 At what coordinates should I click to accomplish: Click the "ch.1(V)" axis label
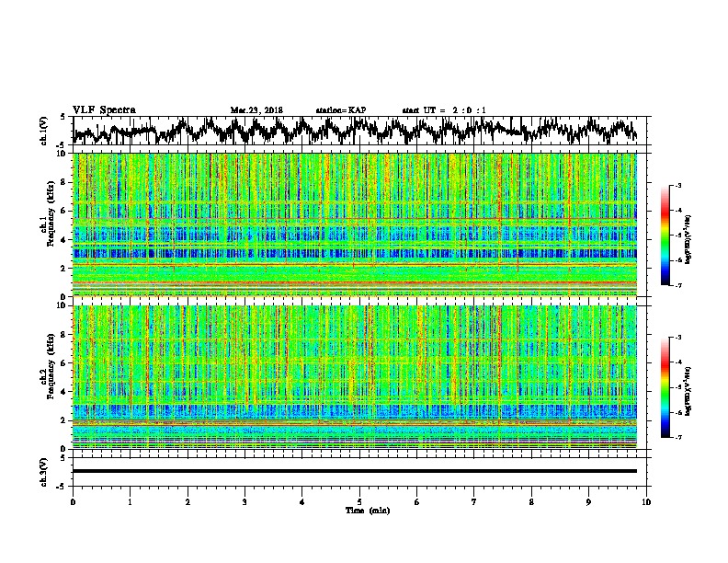pos(43,131)
